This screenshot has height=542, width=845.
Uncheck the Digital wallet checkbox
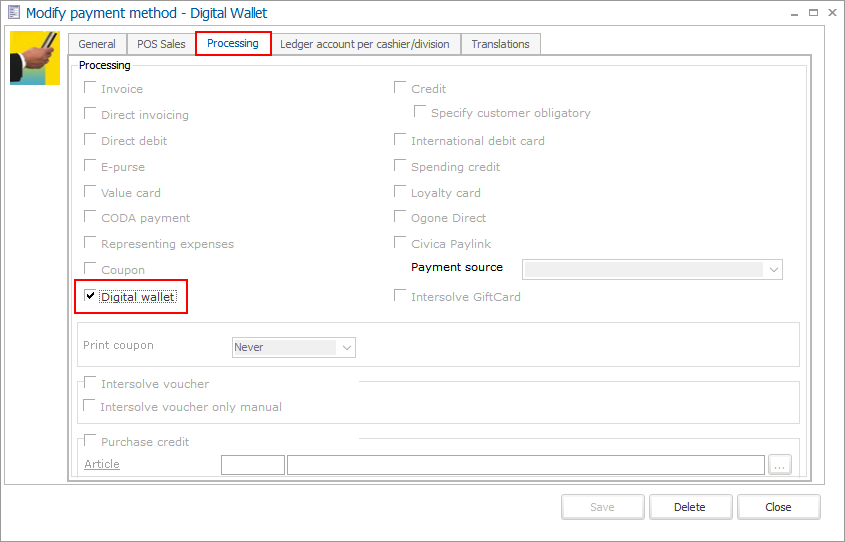point(91,297)
